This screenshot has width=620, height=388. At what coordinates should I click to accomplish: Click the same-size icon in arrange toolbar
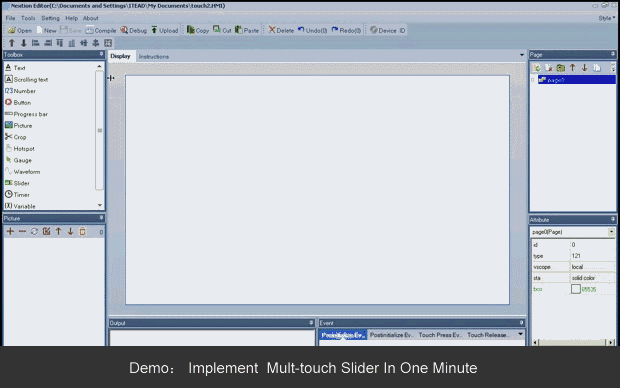(x=108, y=43)
